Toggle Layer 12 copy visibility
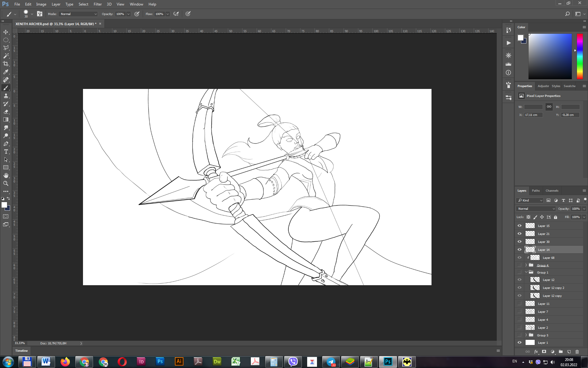The height and width of the screenshot is (368, 588). [x=519, y=296]
